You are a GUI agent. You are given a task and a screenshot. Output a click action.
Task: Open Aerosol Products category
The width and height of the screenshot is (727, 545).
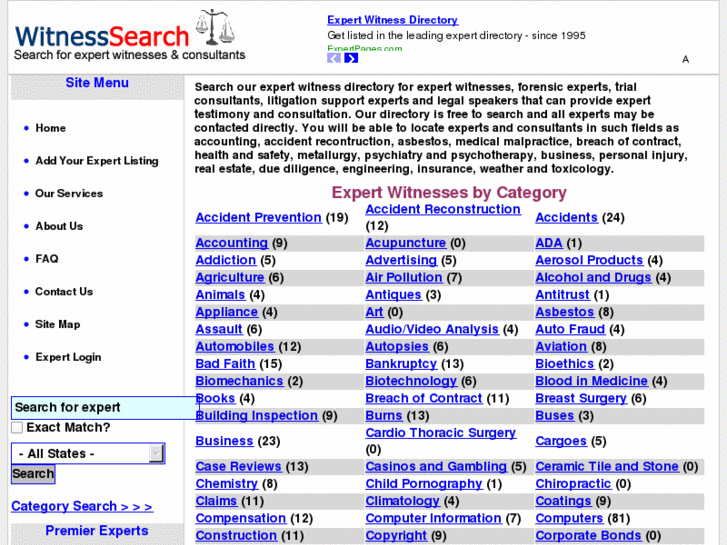(x=589, y=260)
